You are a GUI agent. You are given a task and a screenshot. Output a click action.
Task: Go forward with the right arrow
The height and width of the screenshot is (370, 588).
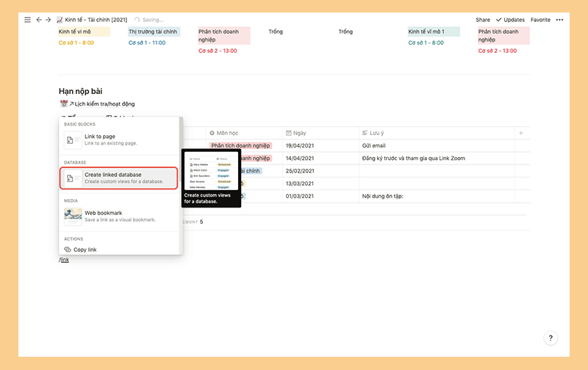click(48, 20)
